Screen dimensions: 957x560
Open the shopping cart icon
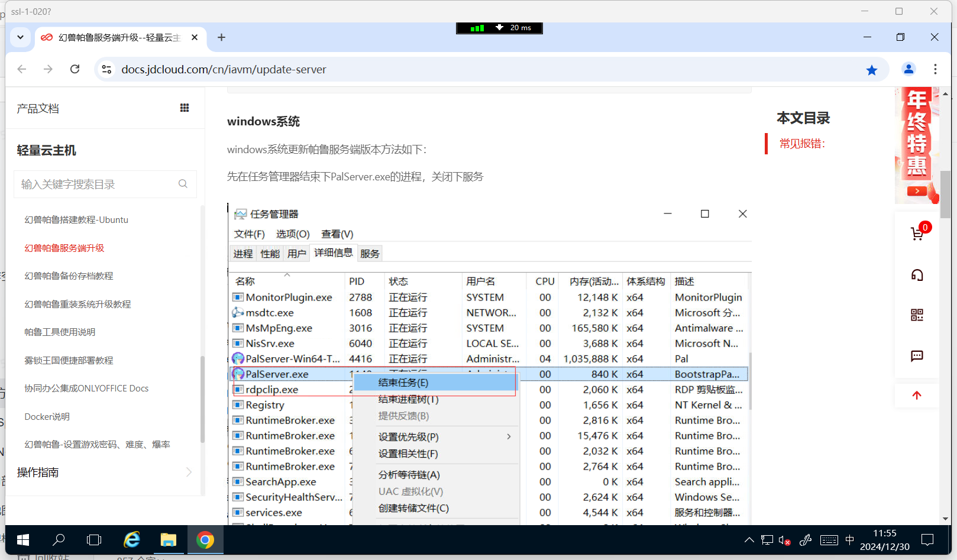coord(917,234)
